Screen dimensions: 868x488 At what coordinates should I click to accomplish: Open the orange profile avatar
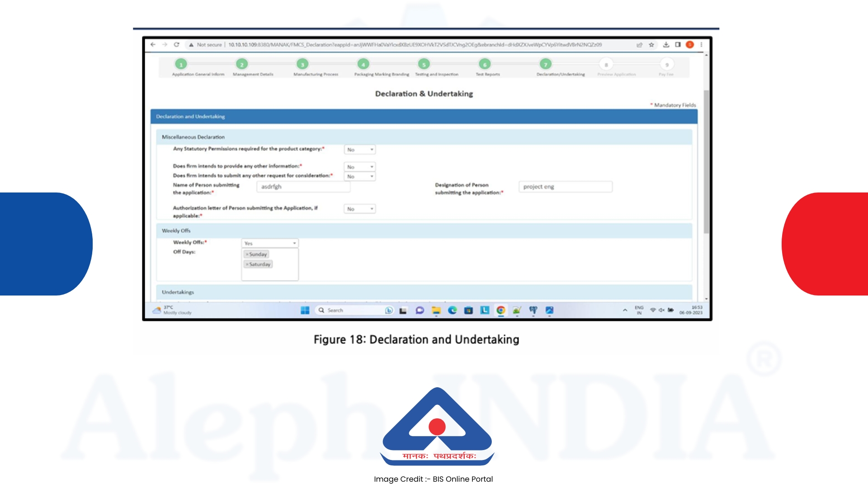tap(689, 45)
